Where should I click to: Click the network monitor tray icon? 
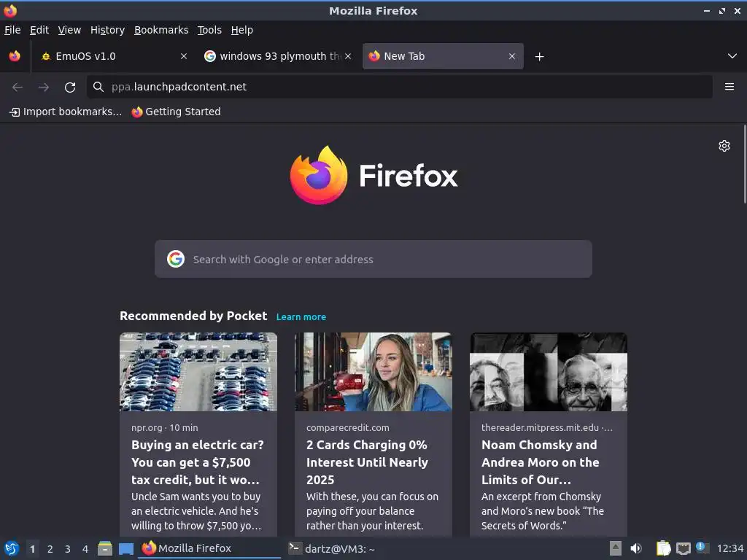pyautogui.click(x=683, y=549)
